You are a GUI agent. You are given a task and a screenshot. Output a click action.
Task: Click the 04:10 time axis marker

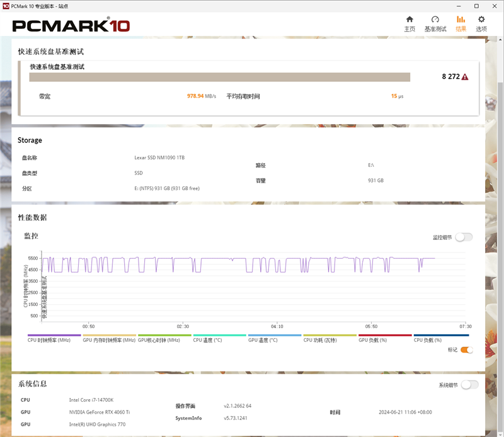[277, 326]
